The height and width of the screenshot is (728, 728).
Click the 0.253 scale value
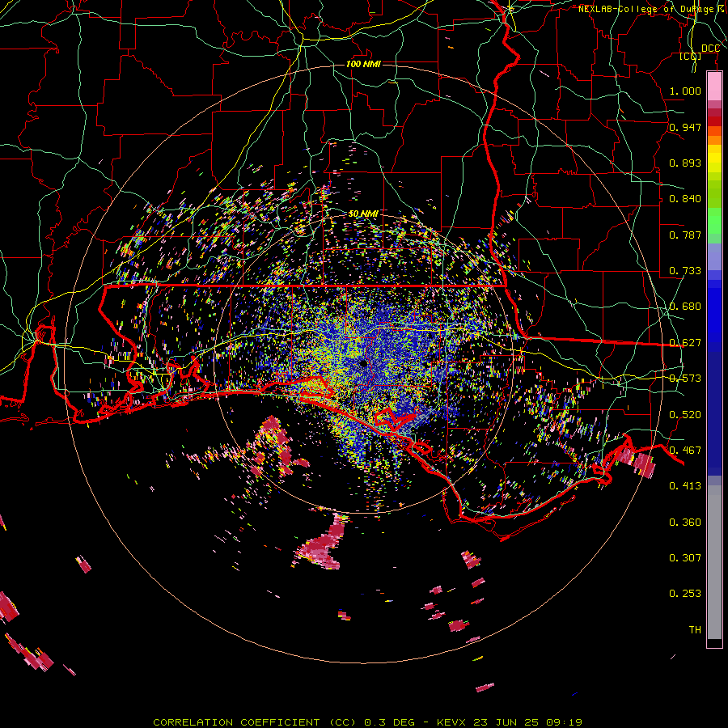pos(685,594)
